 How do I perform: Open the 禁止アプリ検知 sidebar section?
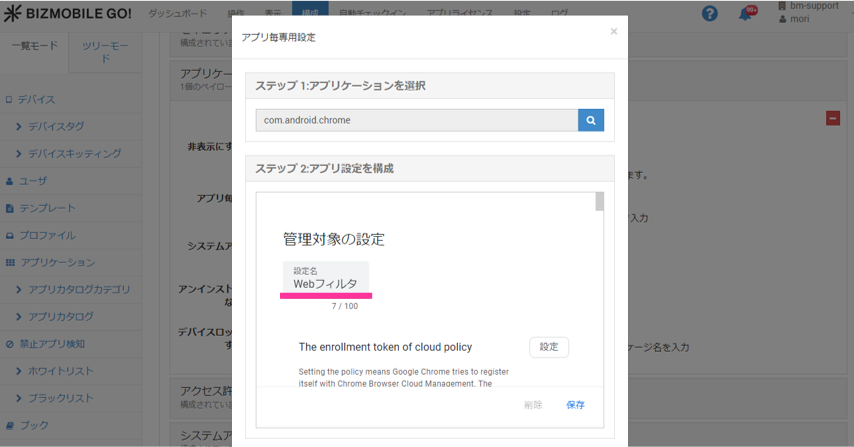52,344
